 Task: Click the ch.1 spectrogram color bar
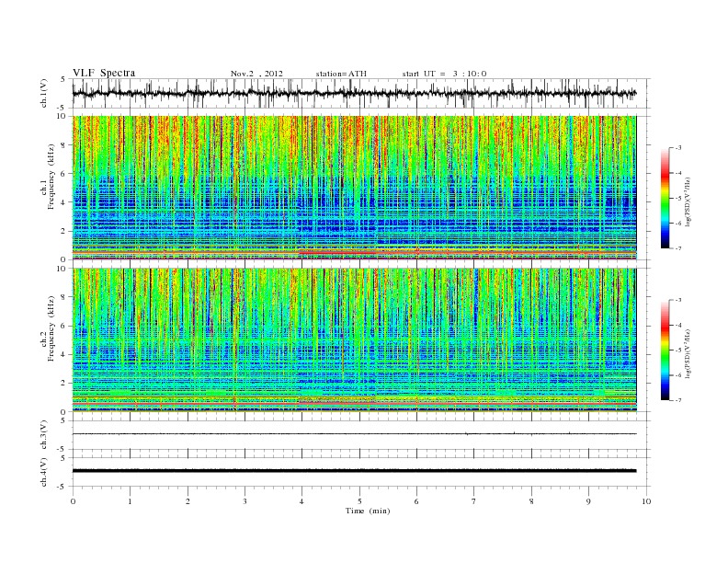(x=665, y=199)
